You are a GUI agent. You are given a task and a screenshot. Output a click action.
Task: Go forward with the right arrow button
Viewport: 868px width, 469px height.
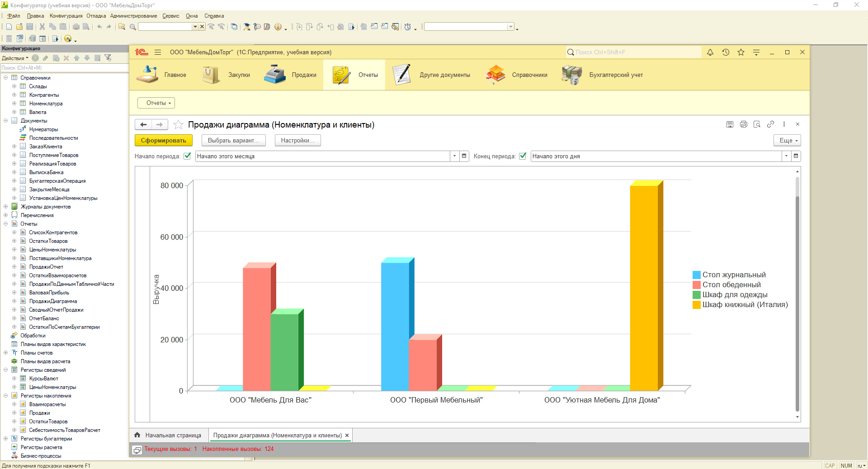tap(160, 124)
